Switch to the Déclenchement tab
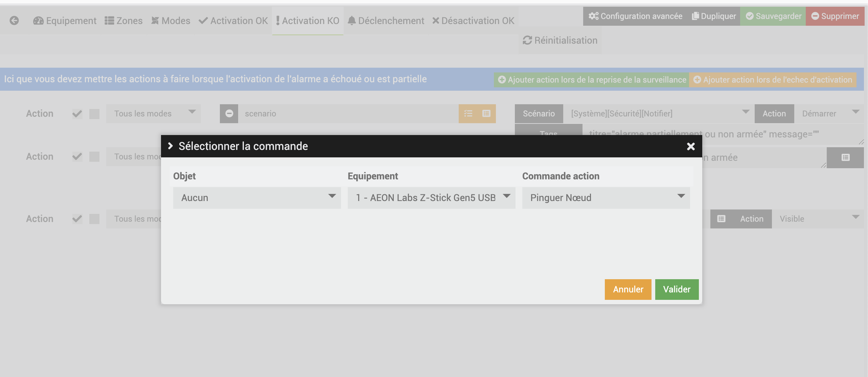868x377 pixels. [386, 21]
